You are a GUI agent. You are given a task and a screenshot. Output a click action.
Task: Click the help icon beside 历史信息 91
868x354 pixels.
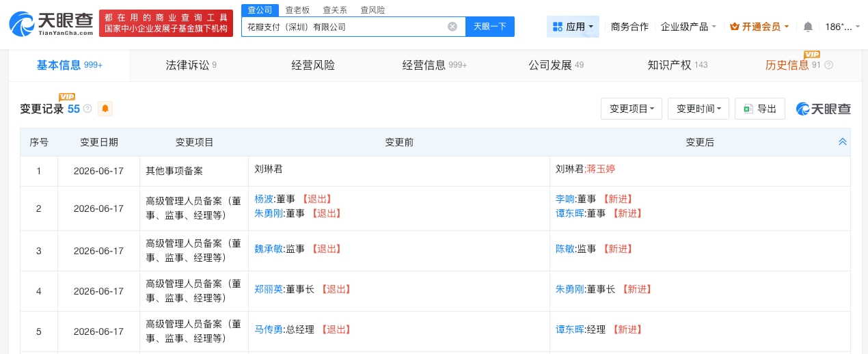pos(829,65)
